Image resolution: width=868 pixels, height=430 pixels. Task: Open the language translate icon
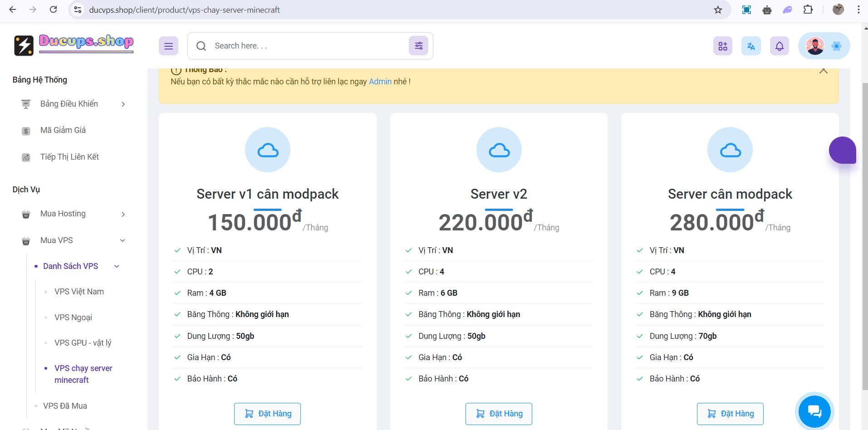pos(751,46)
